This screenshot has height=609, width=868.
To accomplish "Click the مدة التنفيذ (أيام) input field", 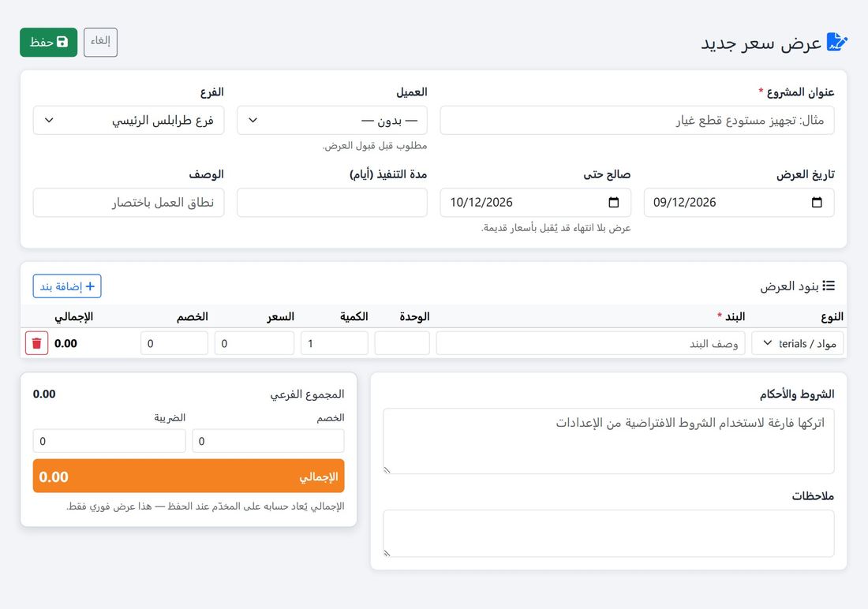I will (x=332, y=202).
